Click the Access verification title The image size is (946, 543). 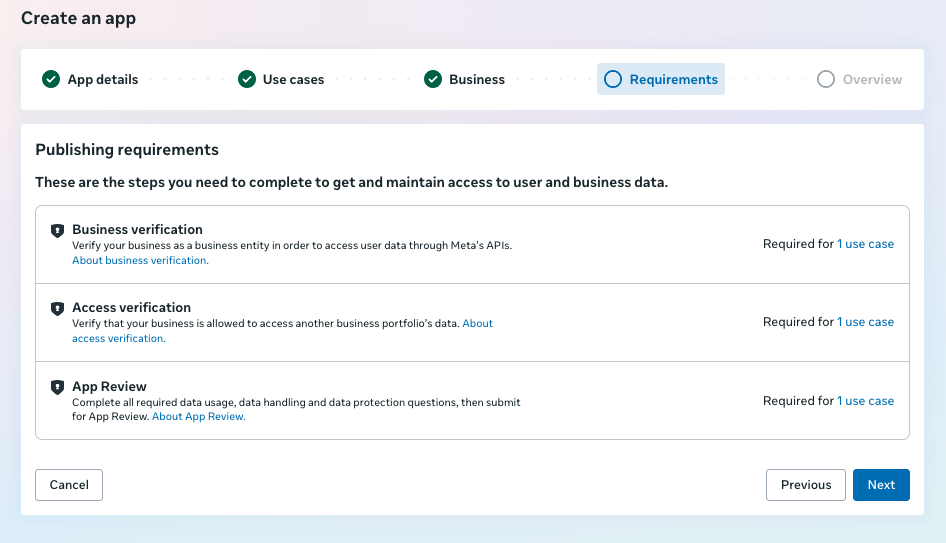(x=132, y=307)
